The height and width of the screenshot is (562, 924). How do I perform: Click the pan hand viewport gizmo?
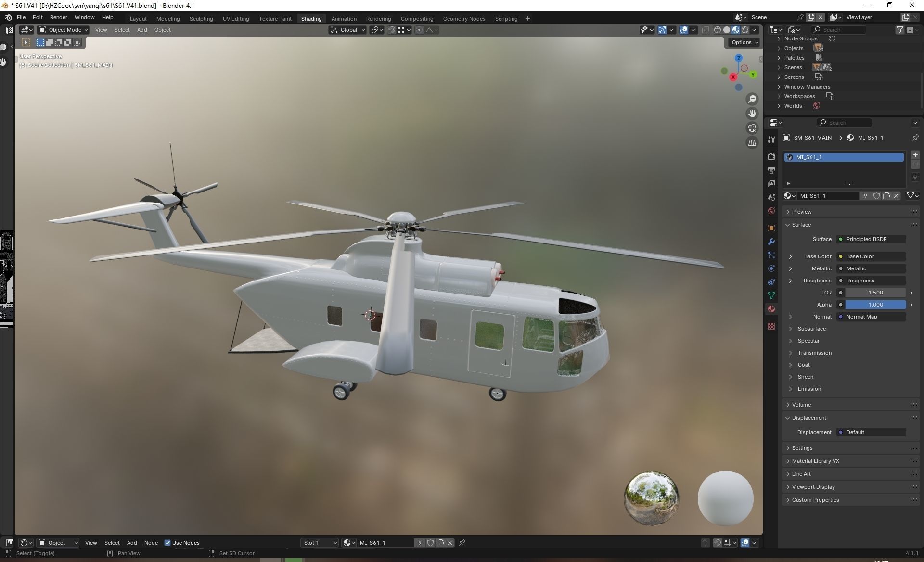tap(752, 114)
